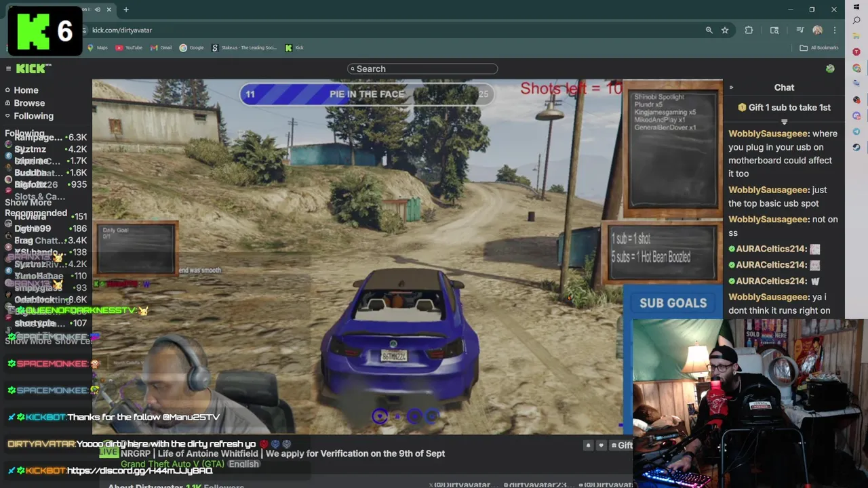The height and width of the screenshot is (488, 868).
Task: Click Gift 1 sub to take 1st
Action: click(784, 107)
